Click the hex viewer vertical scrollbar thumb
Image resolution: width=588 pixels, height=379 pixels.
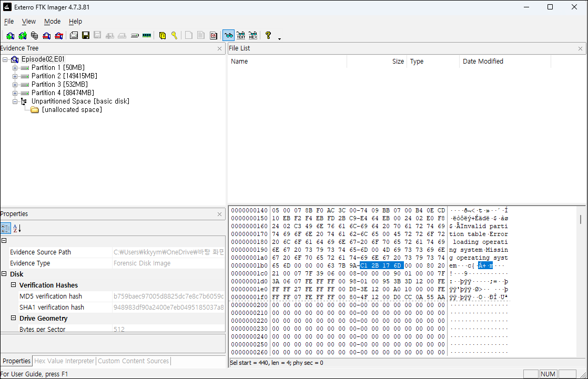(581, 219)
